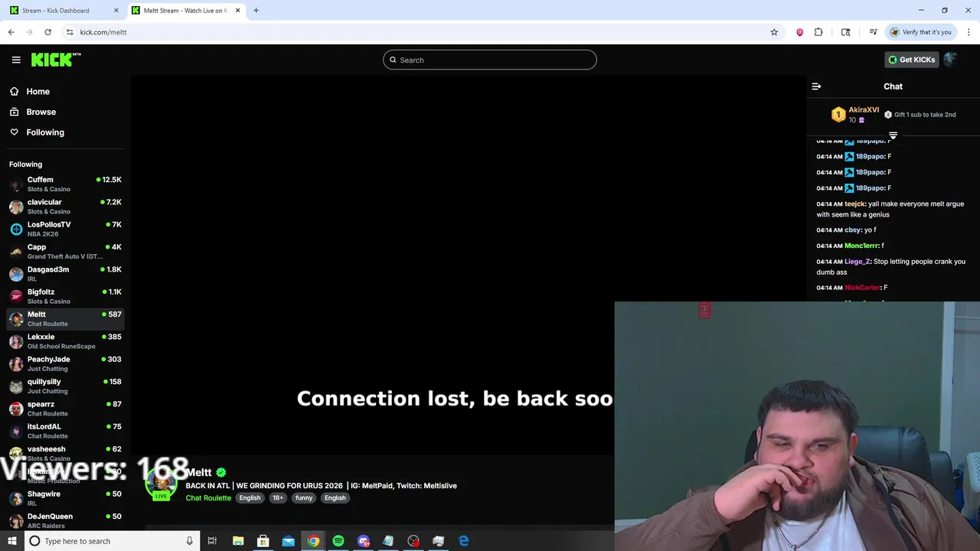The height and width of the screenshot is (551, 980).
Task: Click the Browse icon in sidebar
Action: point(14,112)
